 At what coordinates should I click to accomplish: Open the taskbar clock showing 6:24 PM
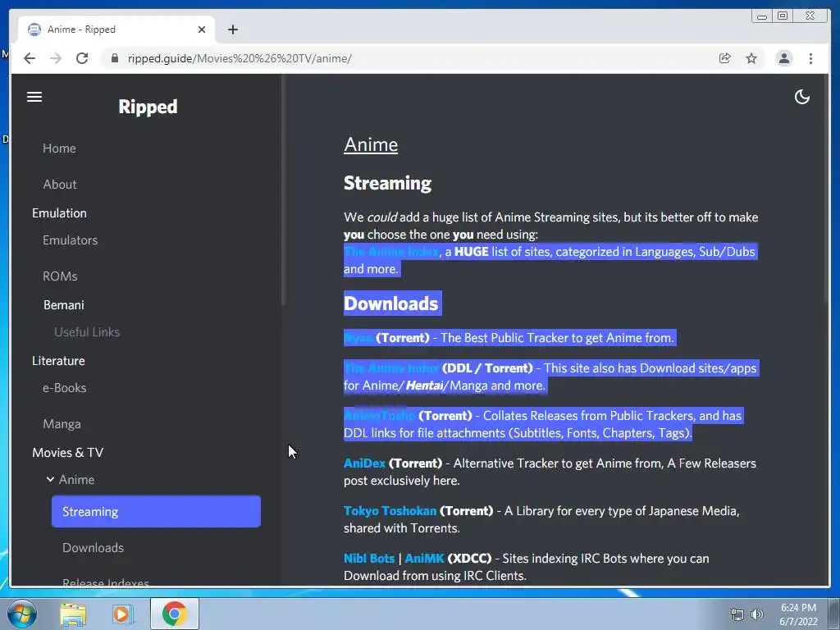point(798,614)
